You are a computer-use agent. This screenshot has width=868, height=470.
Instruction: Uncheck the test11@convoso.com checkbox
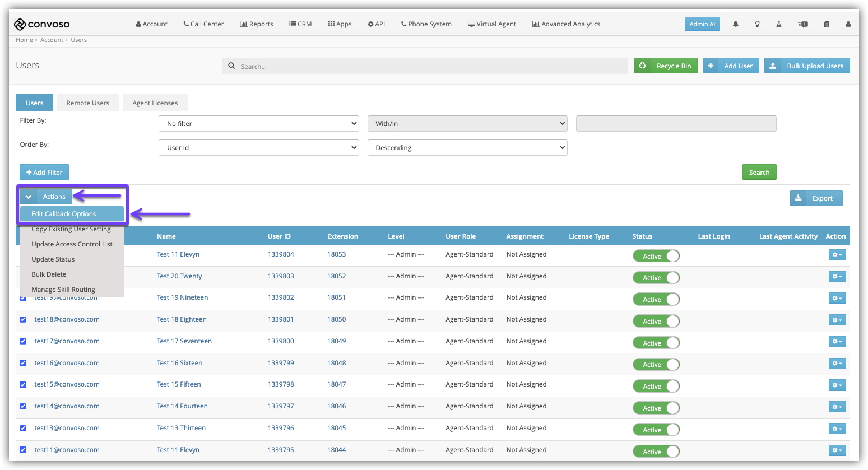(23, 450)
